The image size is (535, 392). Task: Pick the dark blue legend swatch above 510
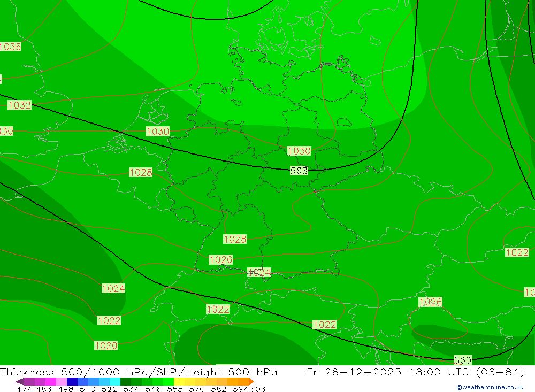coord(72,381)
